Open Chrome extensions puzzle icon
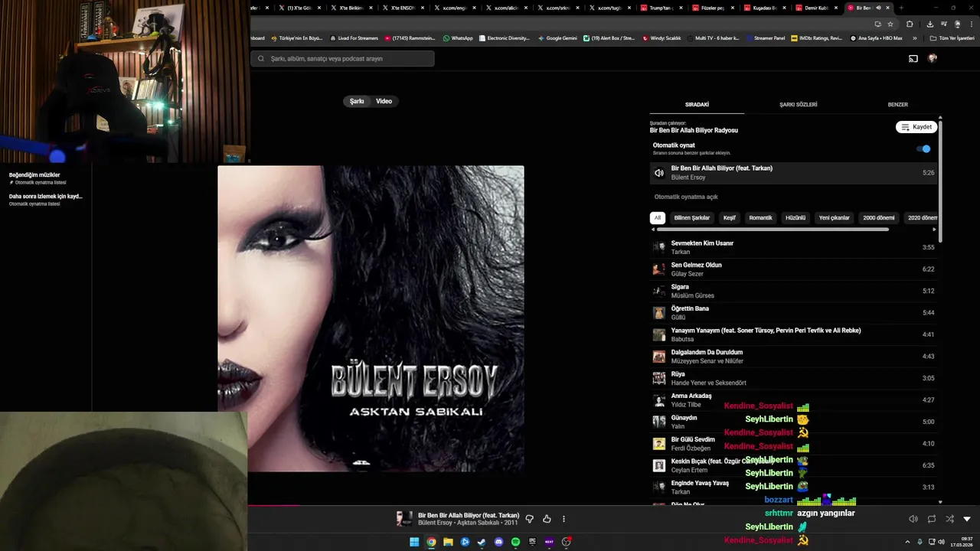980x551 pixels. [x=910, y=24]
